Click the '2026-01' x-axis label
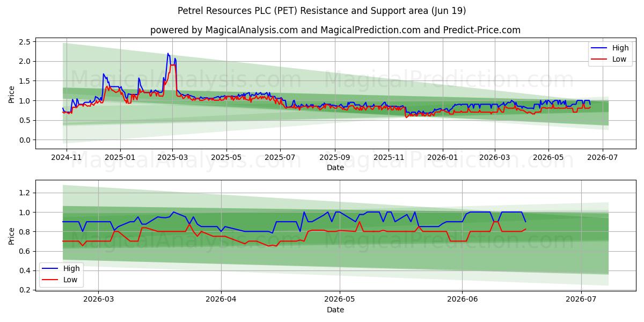The image size is (644, 322). 442,158
